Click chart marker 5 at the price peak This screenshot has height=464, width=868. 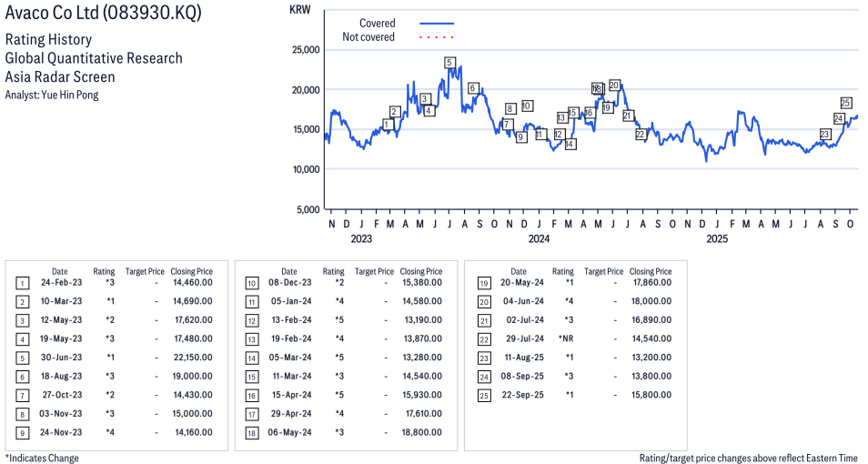[449, 63]
